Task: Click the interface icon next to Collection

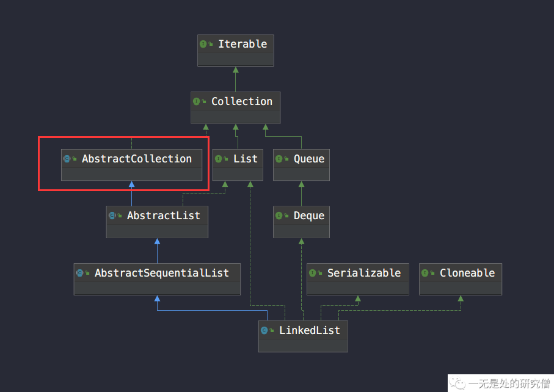Action: click(x=197, y=101)
